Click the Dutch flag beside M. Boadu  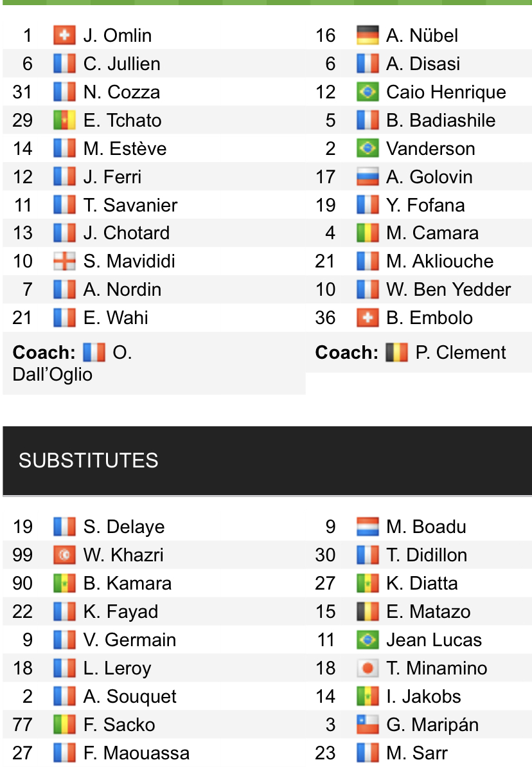point(368,527)
